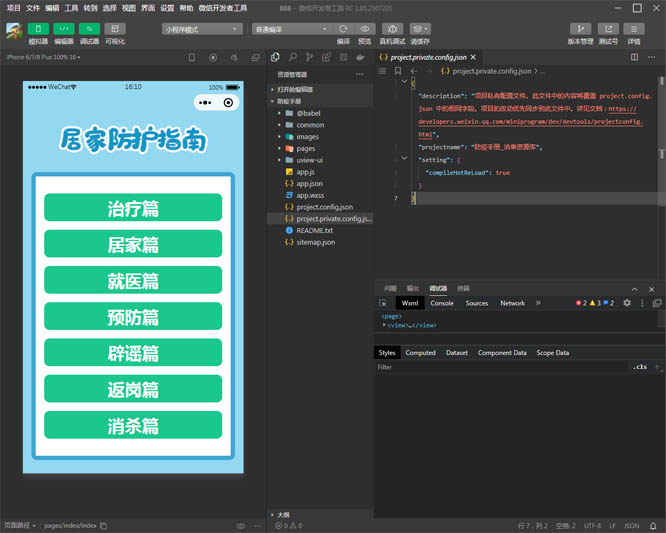The height and width of the screenshot is (533, 666).
Task: Open the source control branch icon
Action: click(309, 57)
